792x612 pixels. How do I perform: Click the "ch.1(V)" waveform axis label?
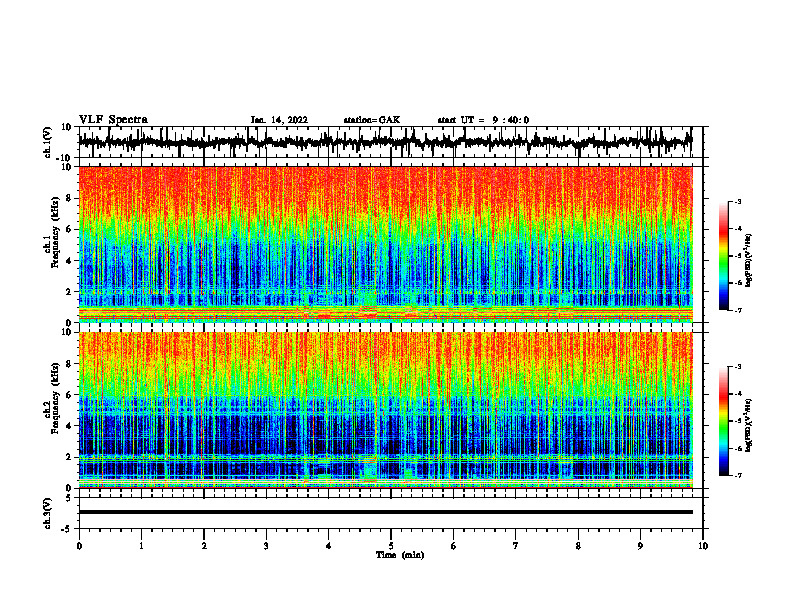point(48,142)
